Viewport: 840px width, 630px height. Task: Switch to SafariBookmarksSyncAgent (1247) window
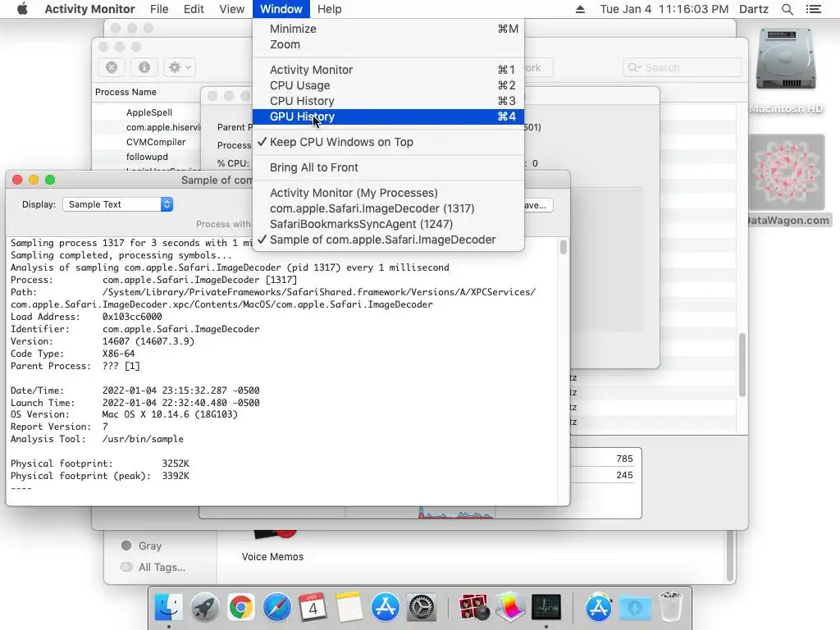coord(388,224)
